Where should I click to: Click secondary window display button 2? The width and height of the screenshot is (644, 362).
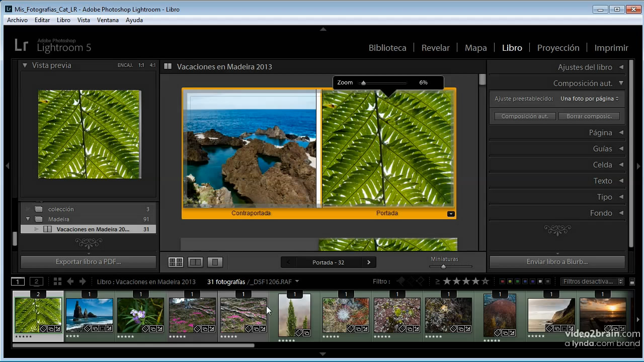pyautogui.click(x=36, y=282)
